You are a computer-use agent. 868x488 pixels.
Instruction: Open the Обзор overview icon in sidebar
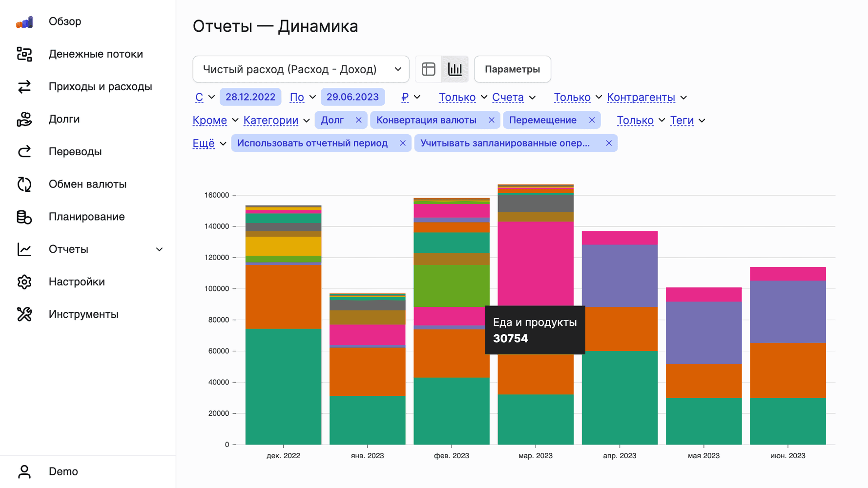point(24,21)
